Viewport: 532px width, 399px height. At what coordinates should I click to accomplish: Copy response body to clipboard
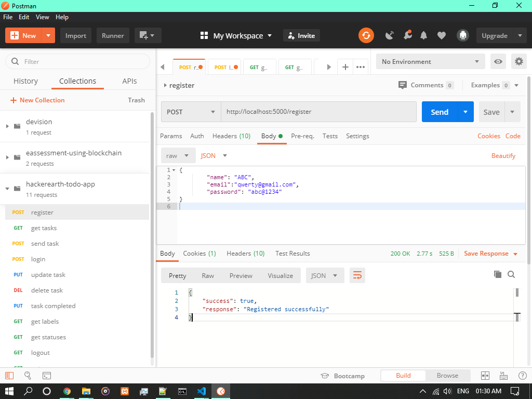pos(497,274)
